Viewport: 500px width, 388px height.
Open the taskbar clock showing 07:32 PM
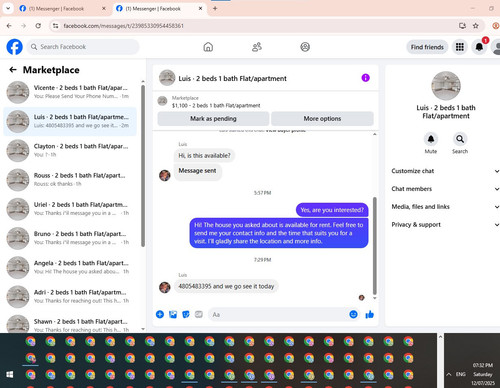483,374
